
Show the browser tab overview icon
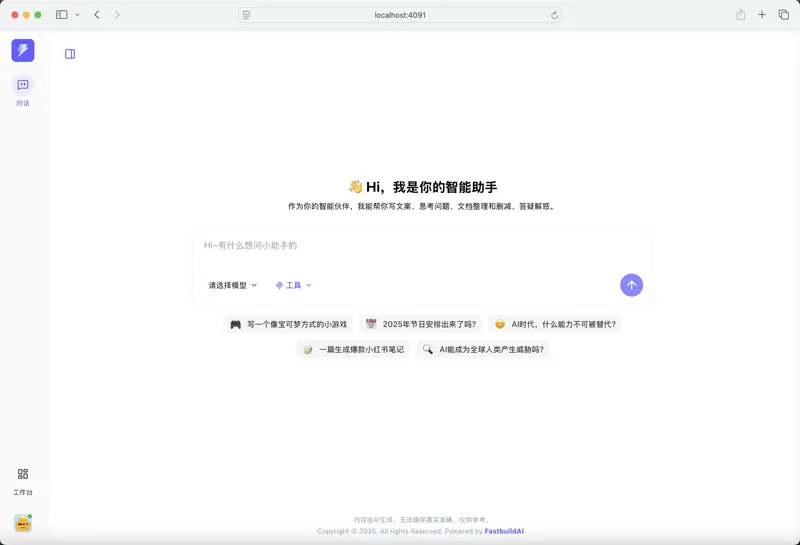tap(783, 15)
